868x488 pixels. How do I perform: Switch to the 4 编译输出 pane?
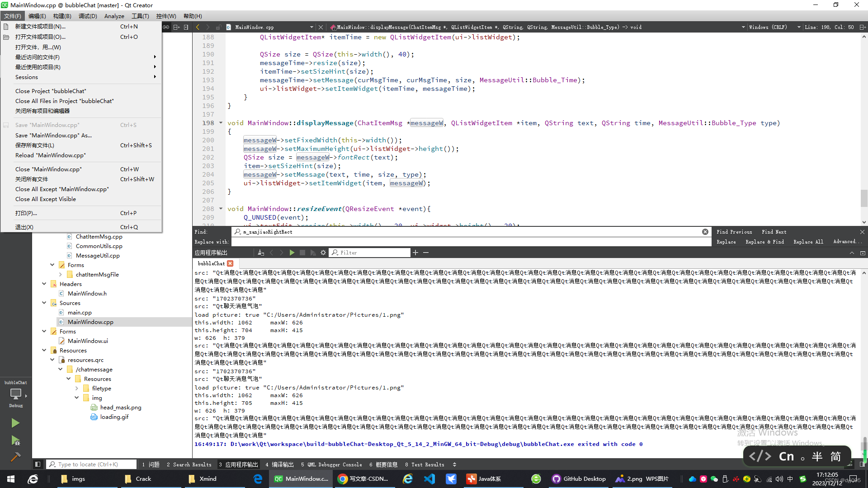point(279,464)
